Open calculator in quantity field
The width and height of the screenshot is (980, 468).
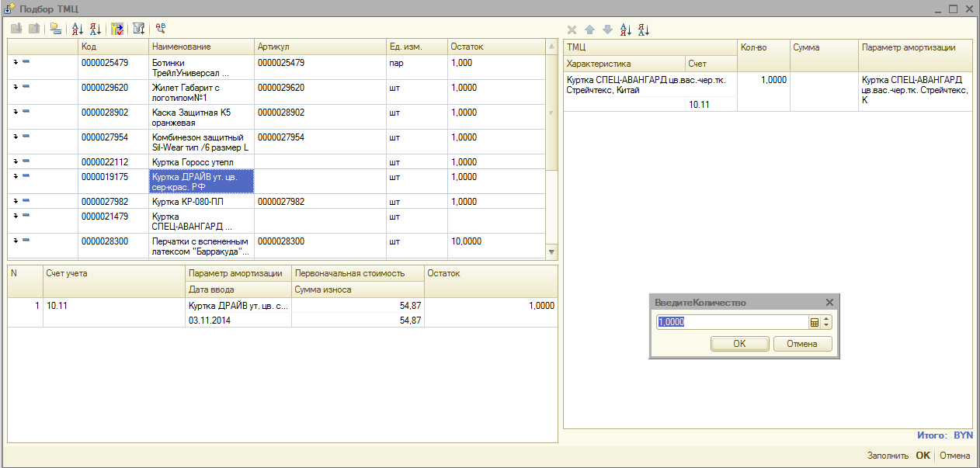pyautogui.click(x=815, y=322)
